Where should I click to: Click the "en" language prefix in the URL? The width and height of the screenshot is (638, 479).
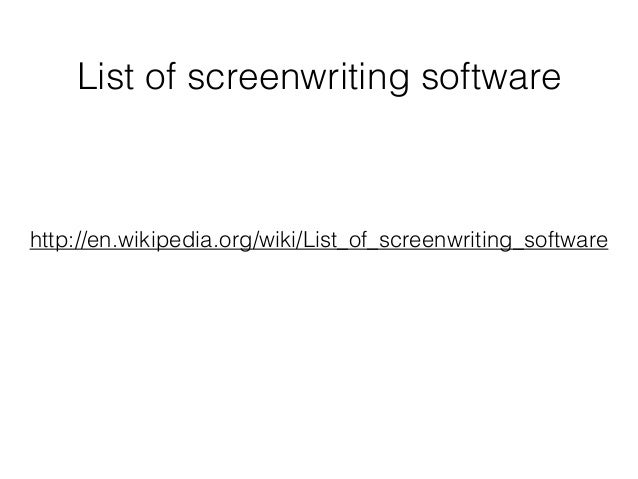[x=98, y=242]
